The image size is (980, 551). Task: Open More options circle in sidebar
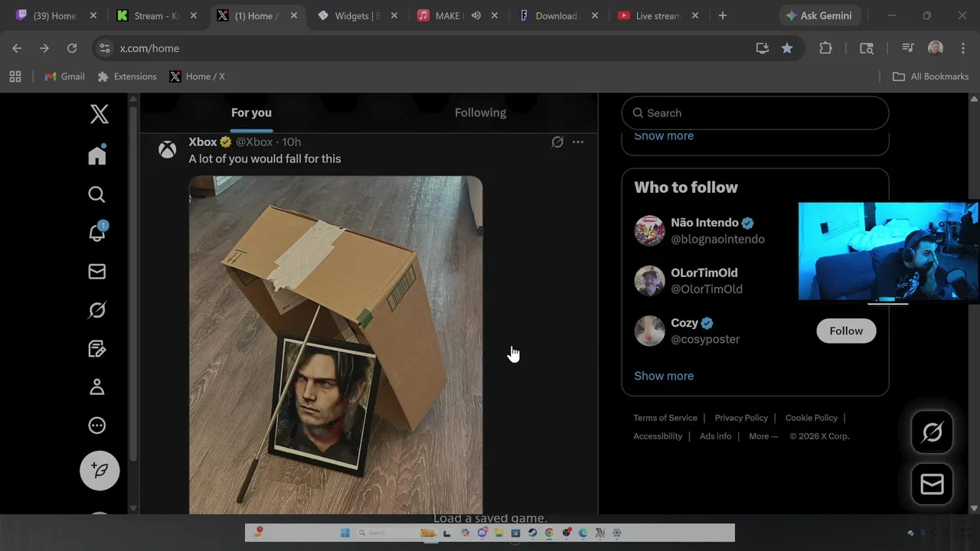(x=97, y=425)
